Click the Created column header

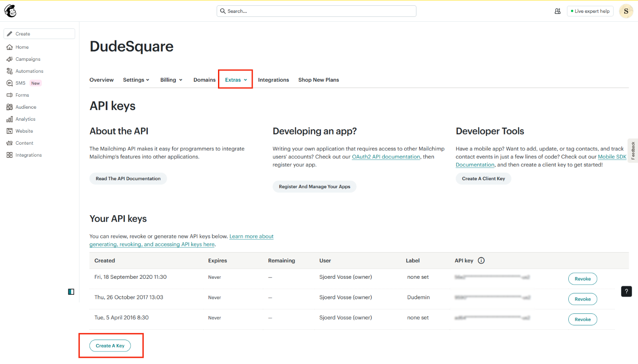pos(105,261)
